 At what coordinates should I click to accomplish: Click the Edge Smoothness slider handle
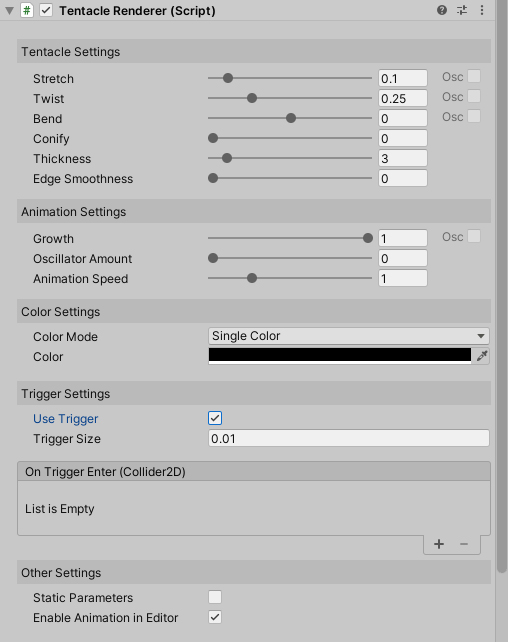tap(213, 178)
